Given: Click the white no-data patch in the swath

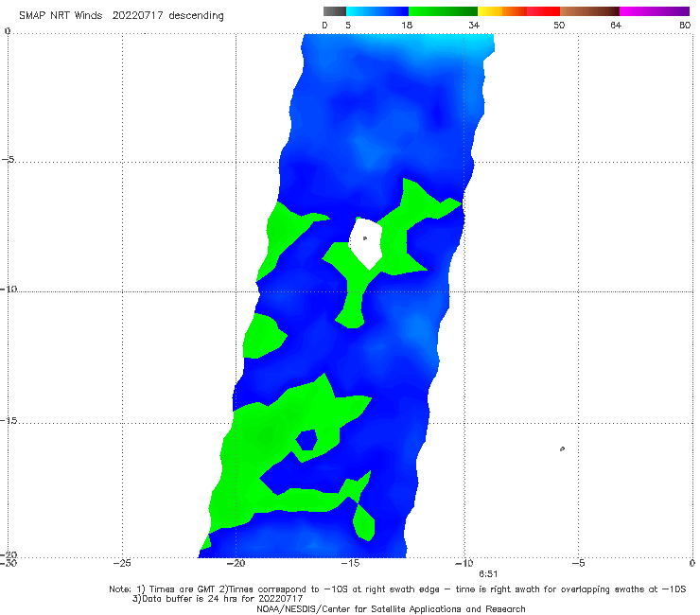Looking at the screenshot, I should pyautogui.click(x=366, y=243).
